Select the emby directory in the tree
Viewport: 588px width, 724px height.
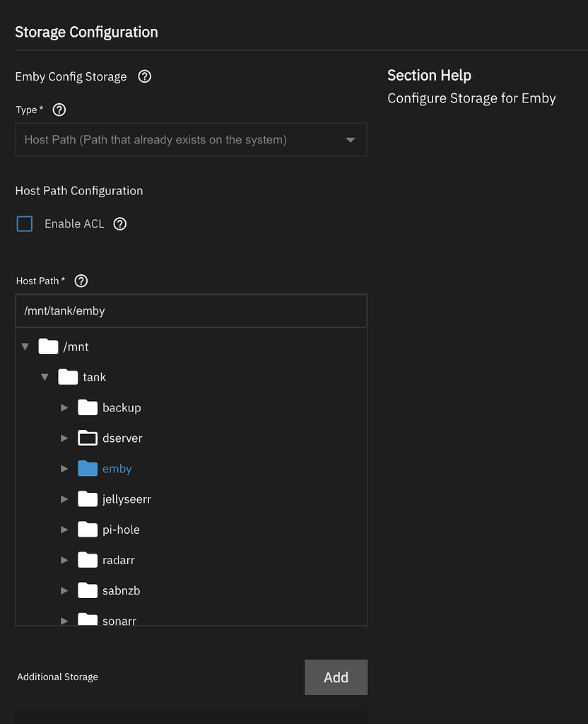coord(117,468)
